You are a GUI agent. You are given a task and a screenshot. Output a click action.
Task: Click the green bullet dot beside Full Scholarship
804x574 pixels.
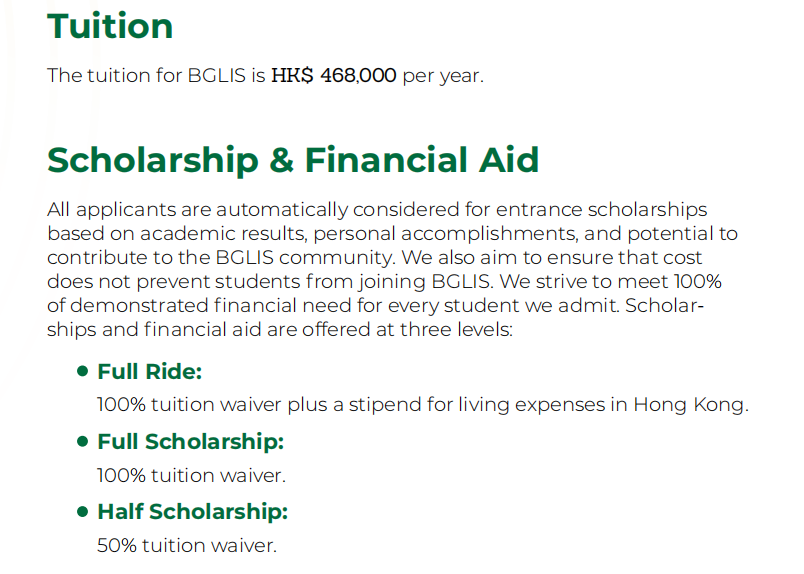[83, 441]
